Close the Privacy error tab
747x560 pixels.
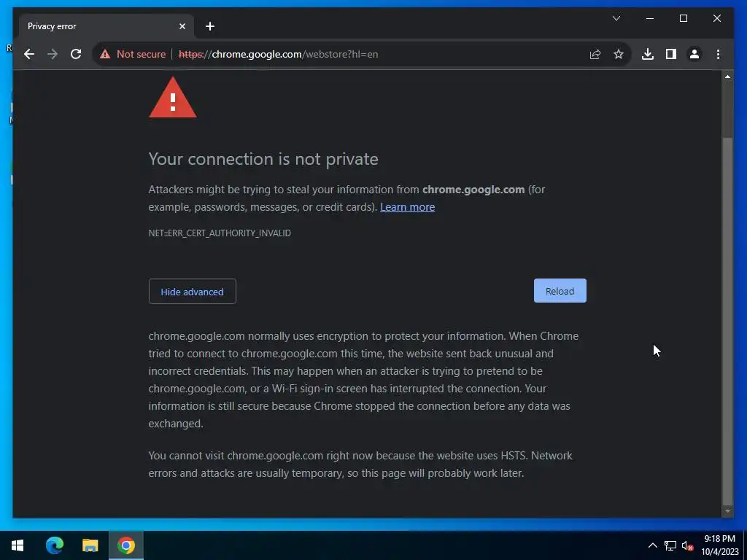pyautogui.click(x=182, y=26)
